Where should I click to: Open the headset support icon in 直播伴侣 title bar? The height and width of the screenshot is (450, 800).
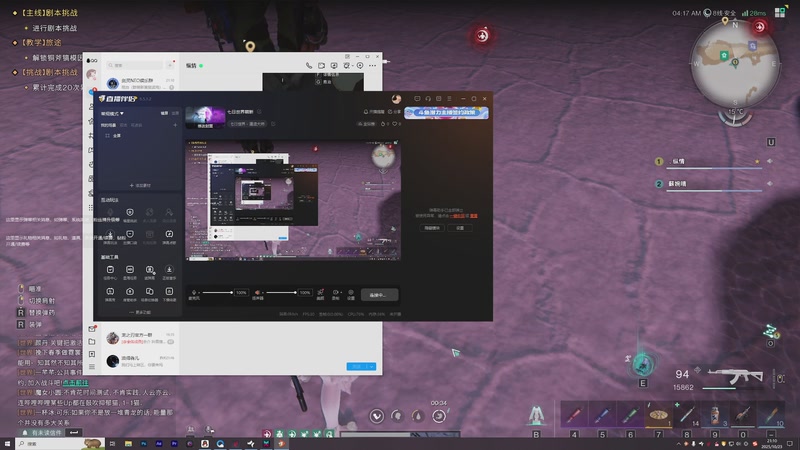point(428,98)
